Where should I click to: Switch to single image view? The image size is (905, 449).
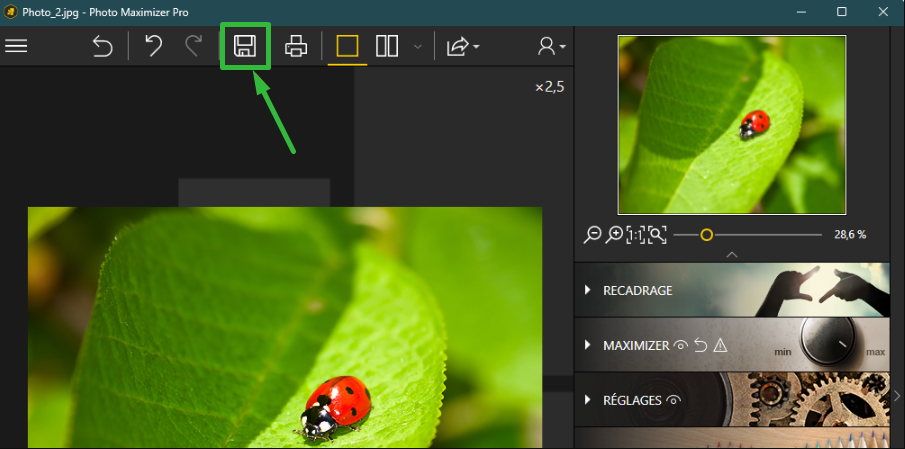click(347, 46)
